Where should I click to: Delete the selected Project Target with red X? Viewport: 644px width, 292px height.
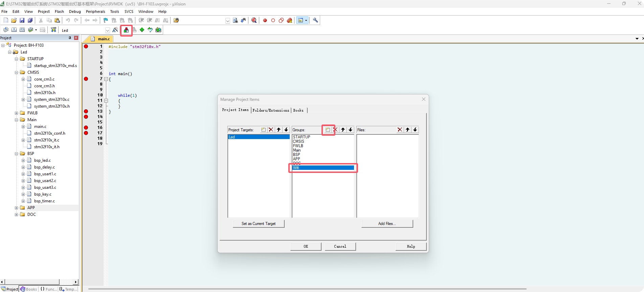[x=271, y=130]
